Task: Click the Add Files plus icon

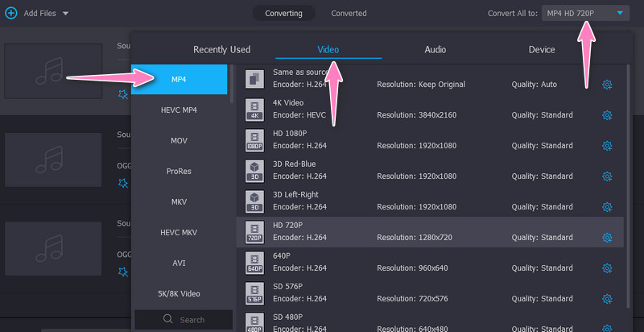Action: (11, 14)
